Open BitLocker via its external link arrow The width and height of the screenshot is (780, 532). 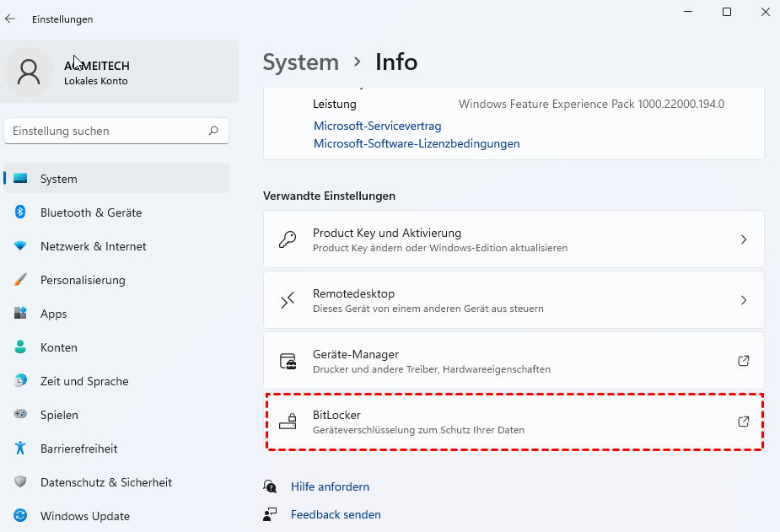click(744, 422)
